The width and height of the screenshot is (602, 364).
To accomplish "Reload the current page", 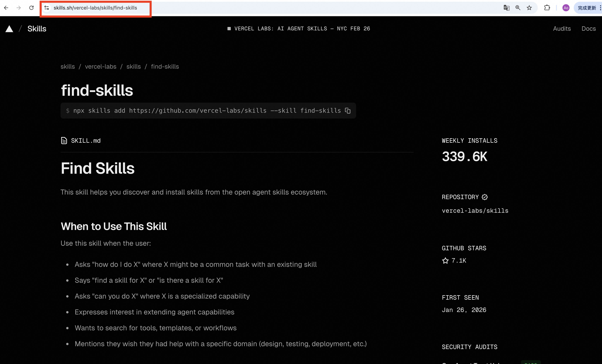I will pyautogui.click(x=31, y=8).
